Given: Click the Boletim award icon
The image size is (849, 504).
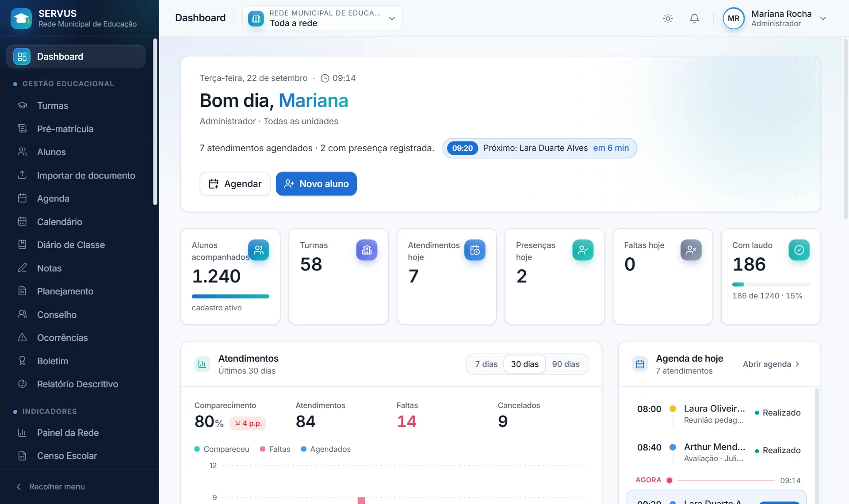Looking at the screenshot, I should point(22,361).
